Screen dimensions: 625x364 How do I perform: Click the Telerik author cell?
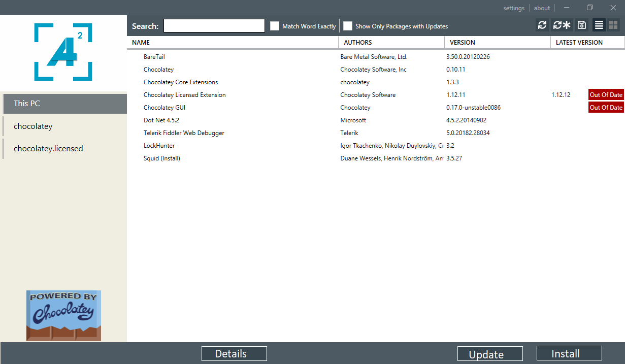click(349, 133)
